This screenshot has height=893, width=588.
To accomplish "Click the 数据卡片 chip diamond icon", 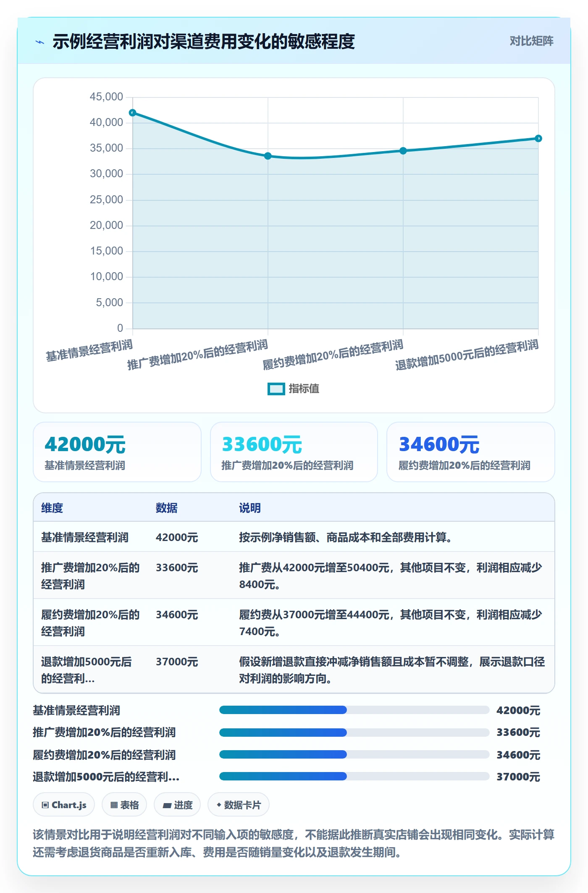I will pos(219,805).
